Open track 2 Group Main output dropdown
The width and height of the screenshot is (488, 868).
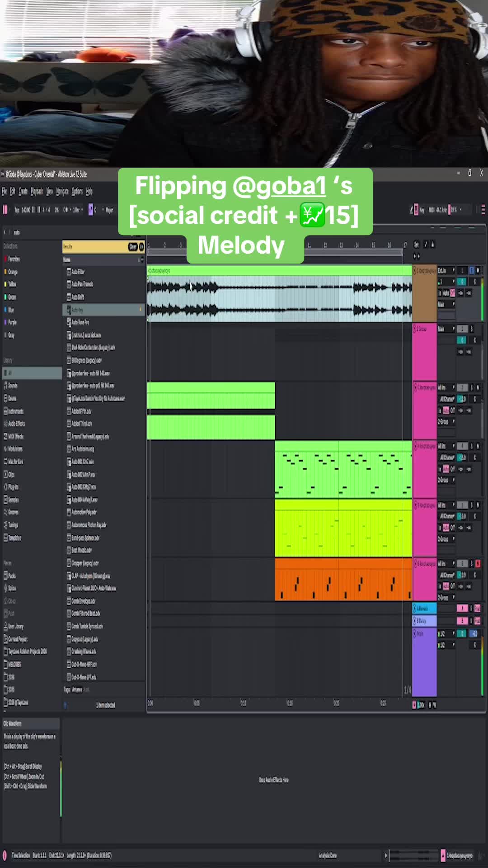(x=446, y=329)
